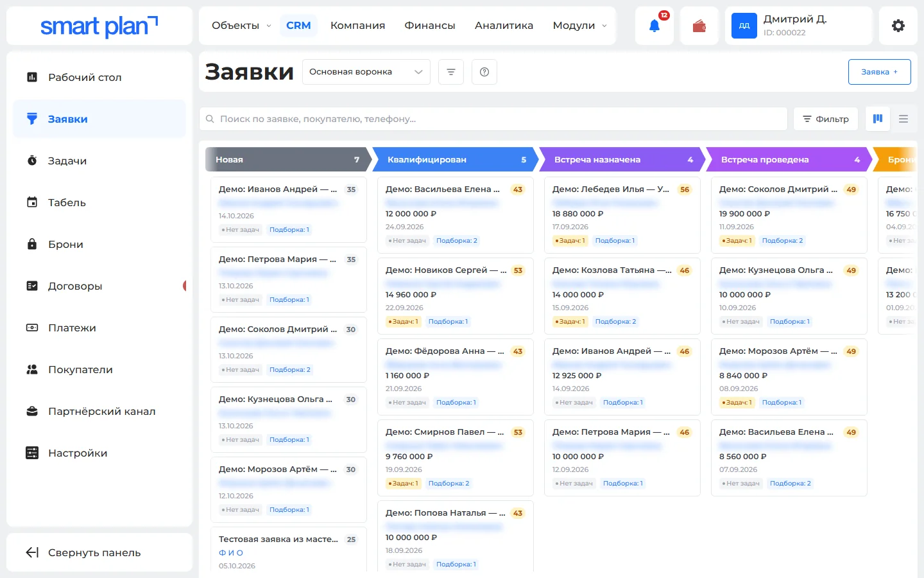Open the Демо: Фёдорова Анна card
The image size is (924, 578).
coord(456,377)
